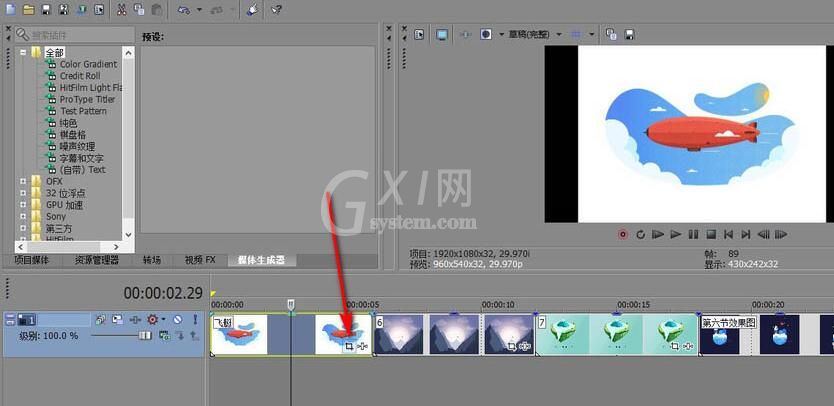Solo video track 1

click(195, 319)
